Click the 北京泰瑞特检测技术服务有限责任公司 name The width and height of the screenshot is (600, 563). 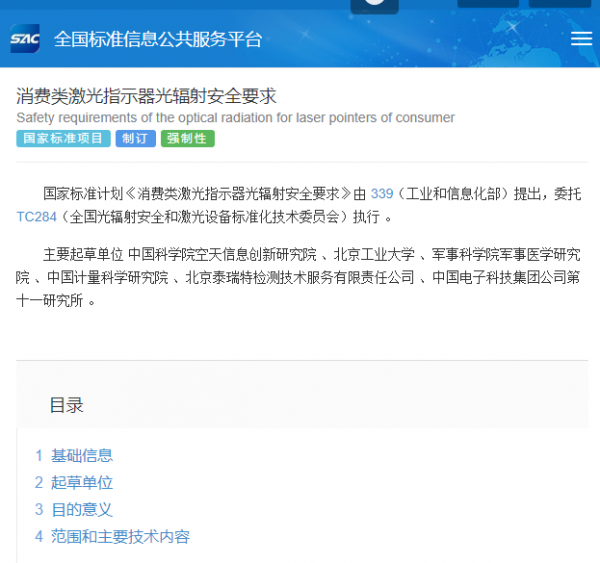tap(300, 277)
